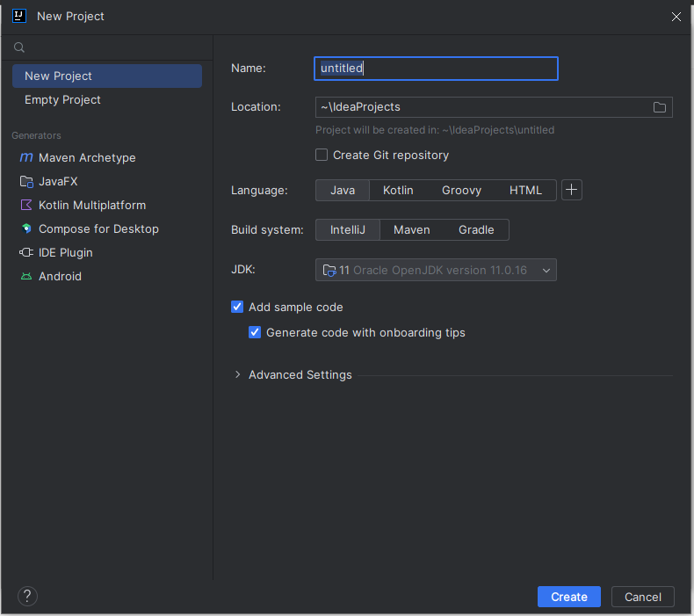This screenshot has height=616, width=694.
Task: Click 'Oracle OpenJDK version 11.0.16' text
Action: pyautogui.click(x=440, y=270)
